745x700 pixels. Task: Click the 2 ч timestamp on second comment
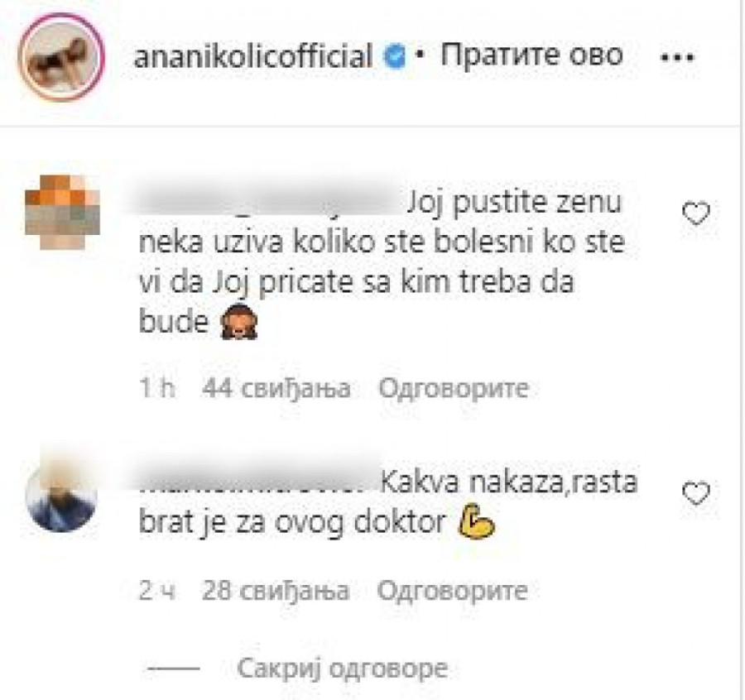pyautogui.click(x=157, y=591)
